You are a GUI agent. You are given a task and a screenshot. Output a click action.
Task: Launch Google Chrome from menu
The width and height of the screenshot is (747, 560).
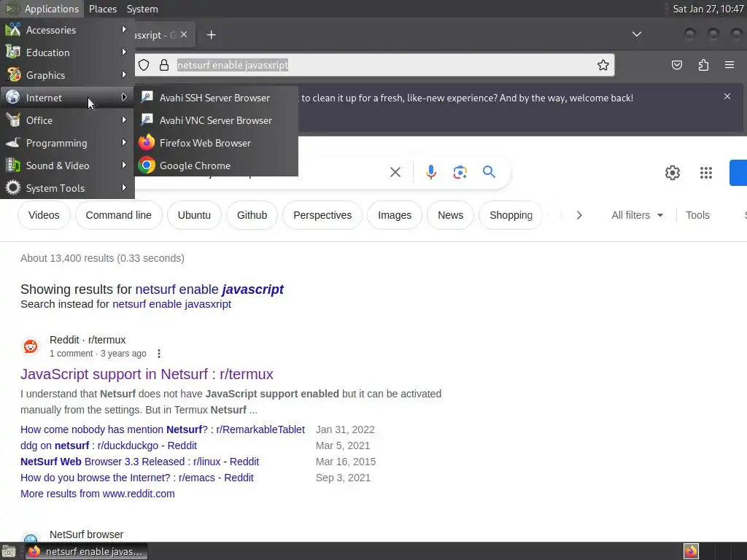[x=216, y=166]
